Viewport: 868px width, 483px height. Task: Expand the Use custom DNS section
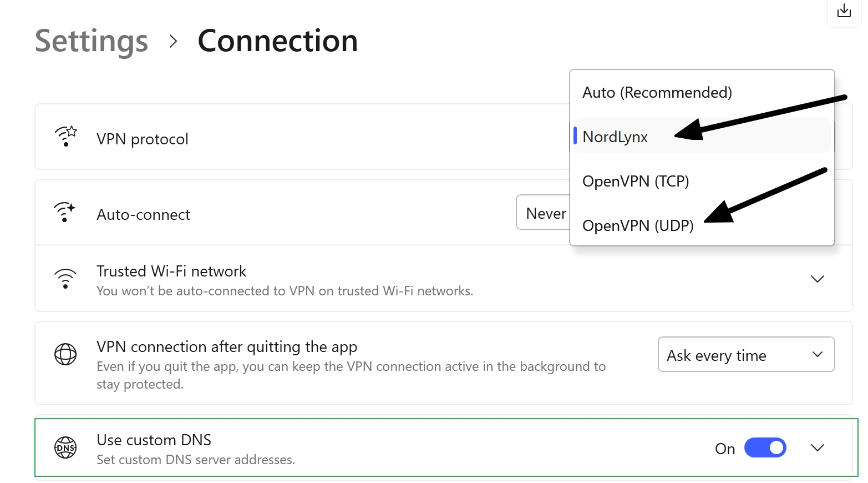click(817, 447)
